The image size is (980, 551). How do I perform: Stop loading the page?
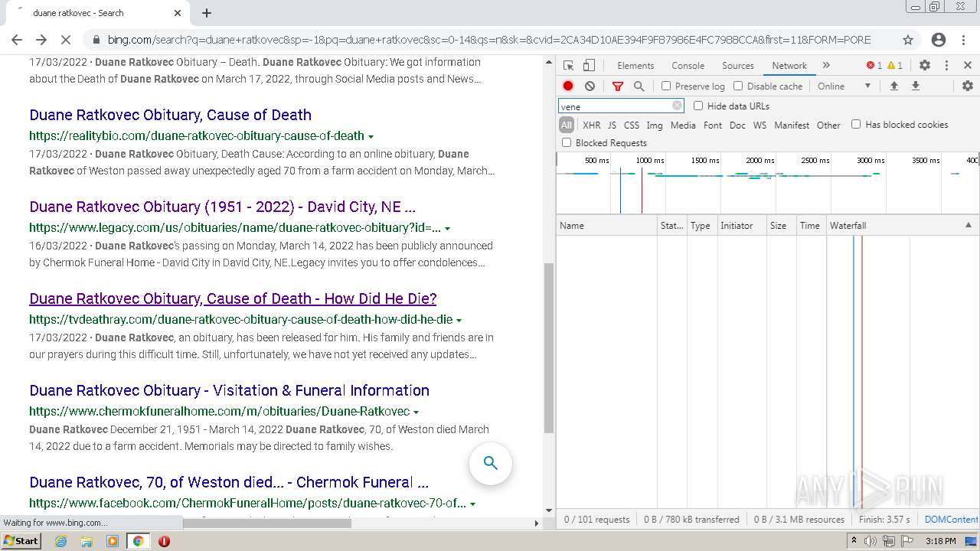67,40
